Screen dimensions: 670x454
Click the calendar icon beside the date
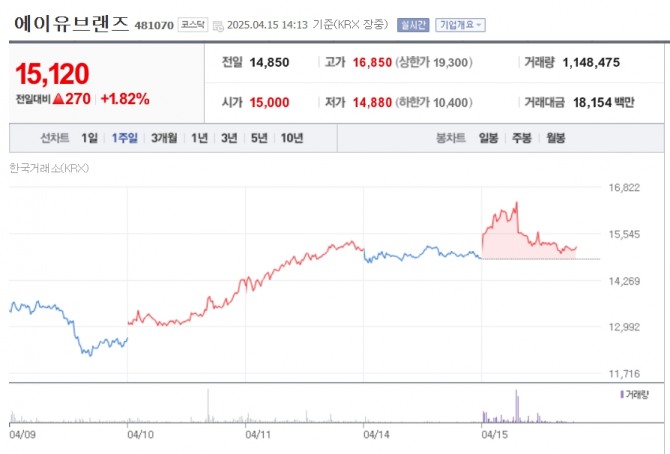(218, 26)
